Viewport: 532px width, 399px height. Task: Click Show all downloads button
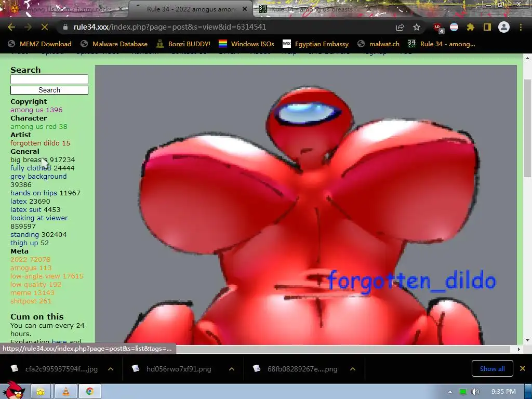point(493,368)
